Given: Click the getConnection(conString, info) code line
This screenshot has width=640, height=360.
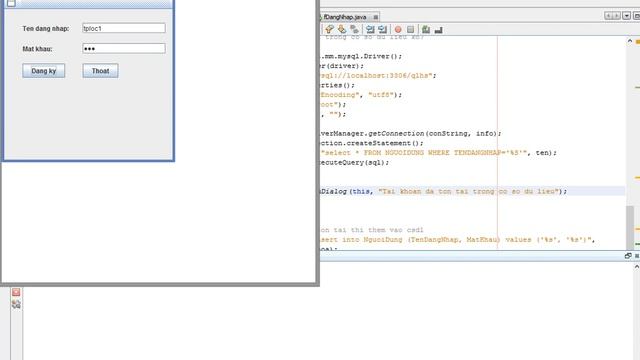Looking at the screenshot, I should pos(411,133).
